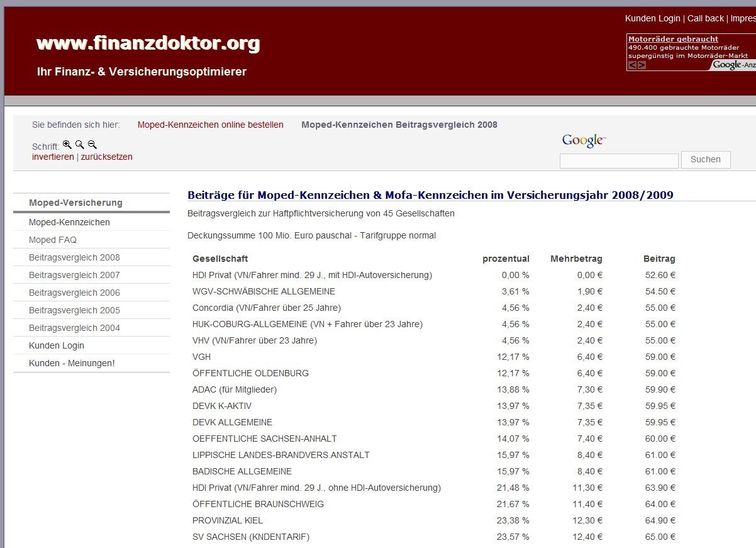Click the Google-Anzeigen ad badge
The width and height of the screenshot is (756, 548).
[x=733, y=65]
